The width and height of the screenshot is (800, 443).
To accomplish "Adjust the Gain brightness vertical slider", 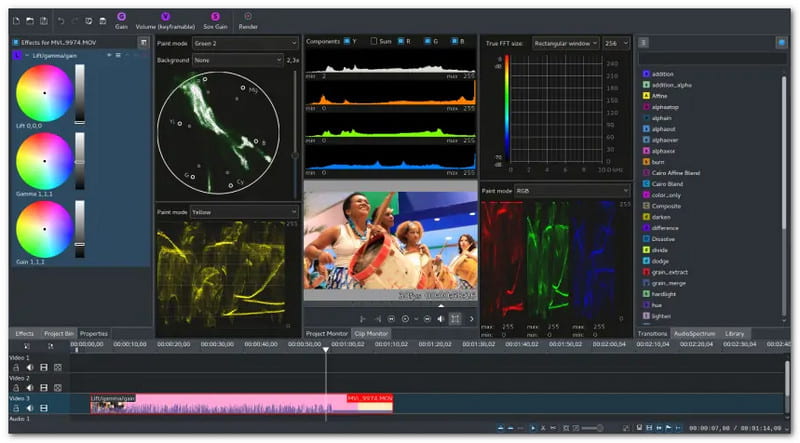I will [x=80, y=229].
